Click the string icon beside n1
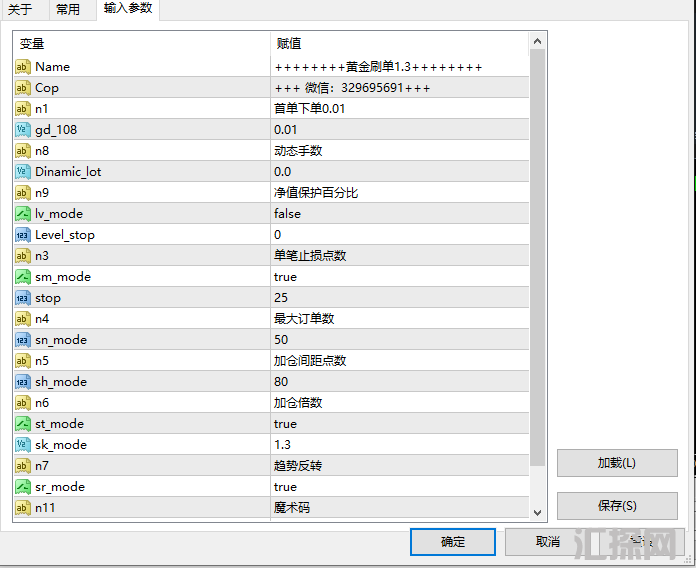 pos(23,109)
